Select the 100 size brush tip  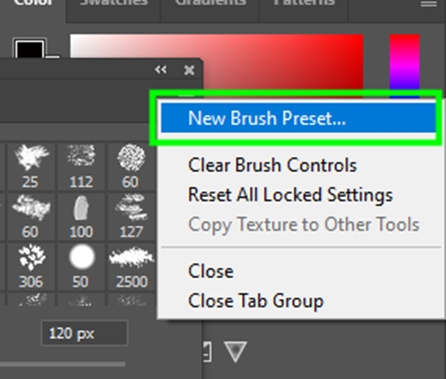[81, 216]
